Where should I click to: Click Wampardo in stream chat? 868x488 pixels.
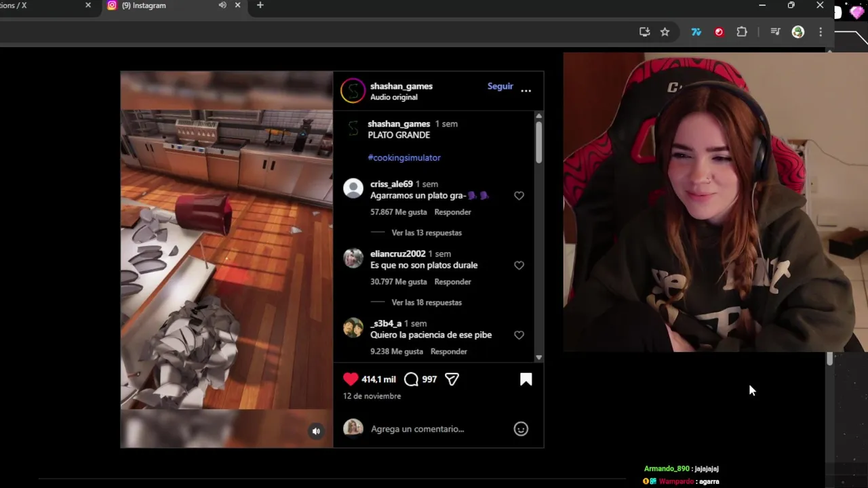pos(676,481)
